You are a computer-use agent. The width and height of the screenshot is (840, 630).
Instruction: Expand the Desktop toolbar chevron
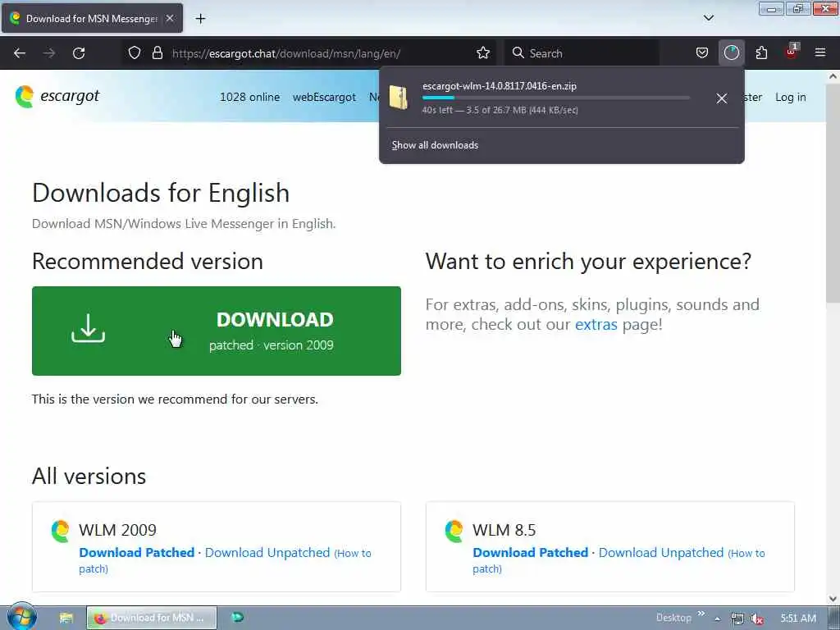pyautogui.click(x=701, y=614)
